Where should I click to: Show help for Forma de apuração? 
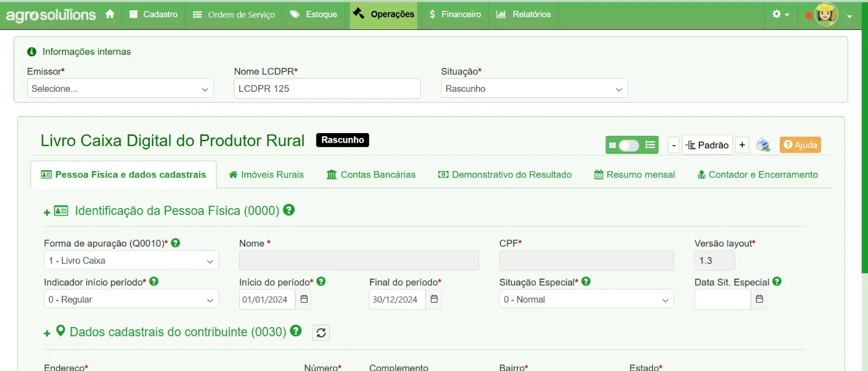coord(176,243)
